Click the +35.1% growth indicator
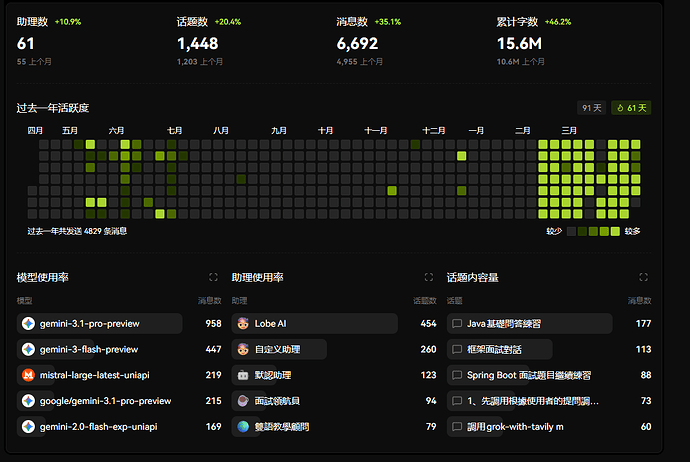Image resolution: width=690 pixels, height=462 pixels. tap(388, 22)
